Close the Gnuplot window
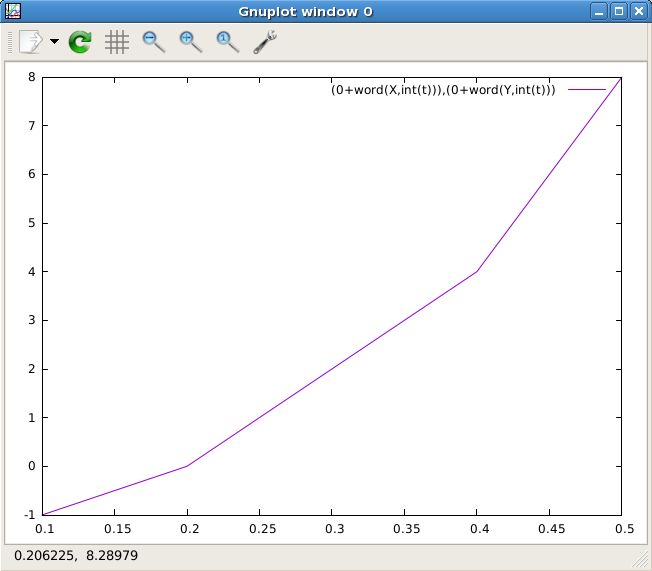Image resolution: width=652 pixels, height=571 pixels. coord(639,11)
